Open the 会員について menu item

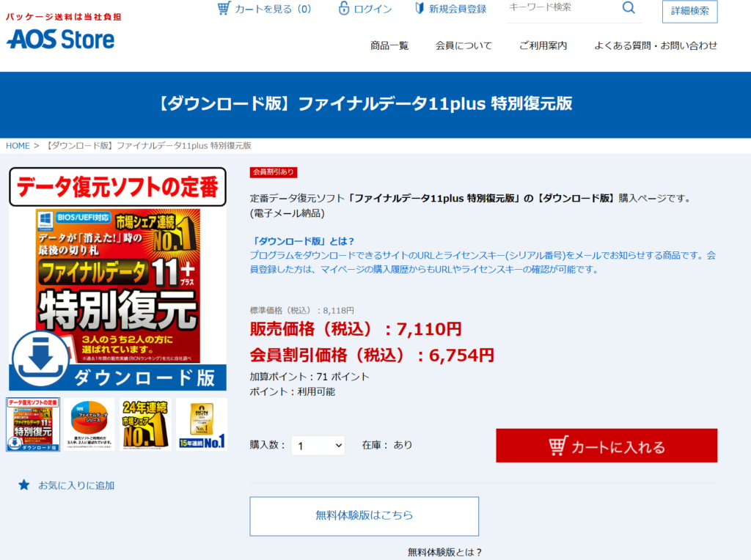pos(464,45)
